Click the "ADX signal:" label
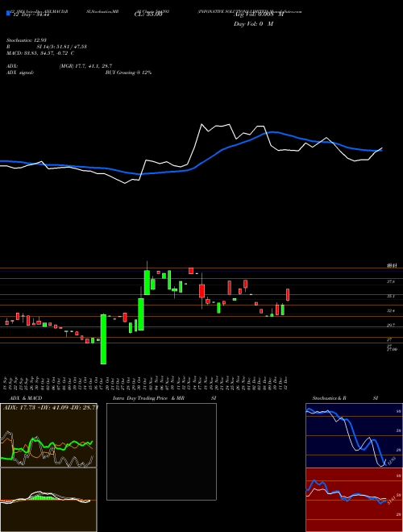Image resolution: width=403 pixels, height=532 pixels. (x=20, y=73)
